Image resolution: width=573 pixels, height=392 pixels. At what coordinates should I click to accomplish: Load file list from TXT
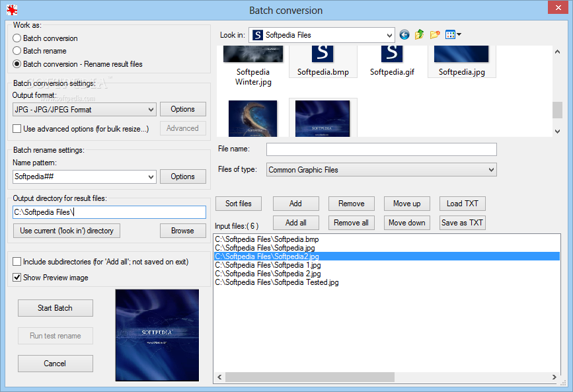point(462,204)
